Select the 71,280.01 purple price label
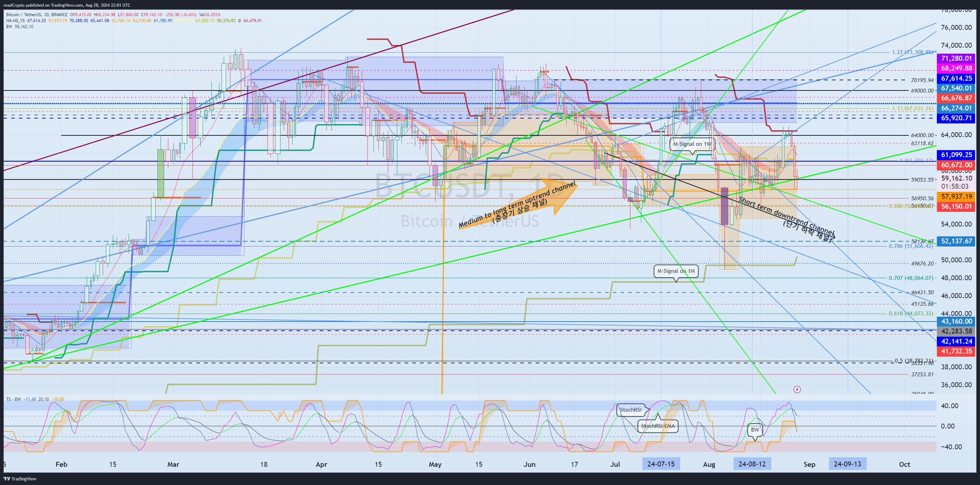Image resolution: width=980 pixels, height=485 pixels. [956, 58]
